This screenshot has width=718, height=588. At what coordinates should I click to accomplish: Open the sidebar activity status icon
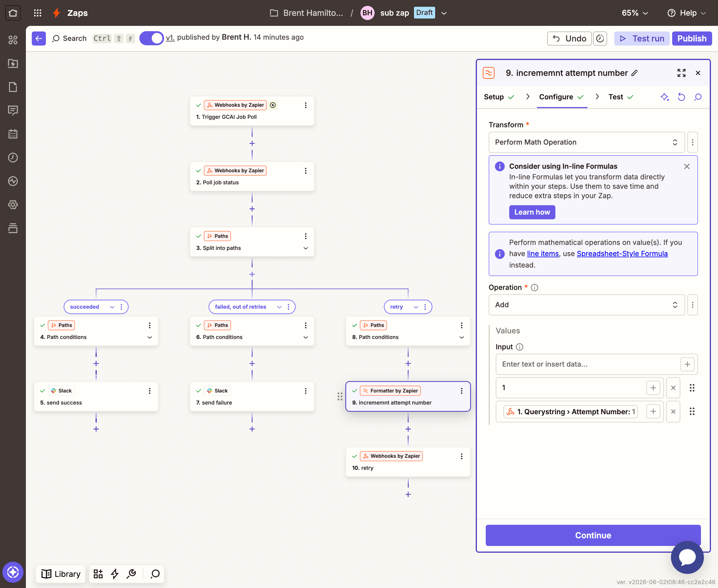coord(13,181)
